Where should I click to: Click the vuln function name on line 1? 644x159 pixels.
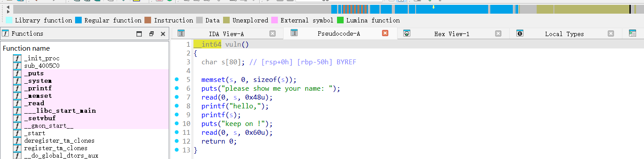[x=234, y=44]
